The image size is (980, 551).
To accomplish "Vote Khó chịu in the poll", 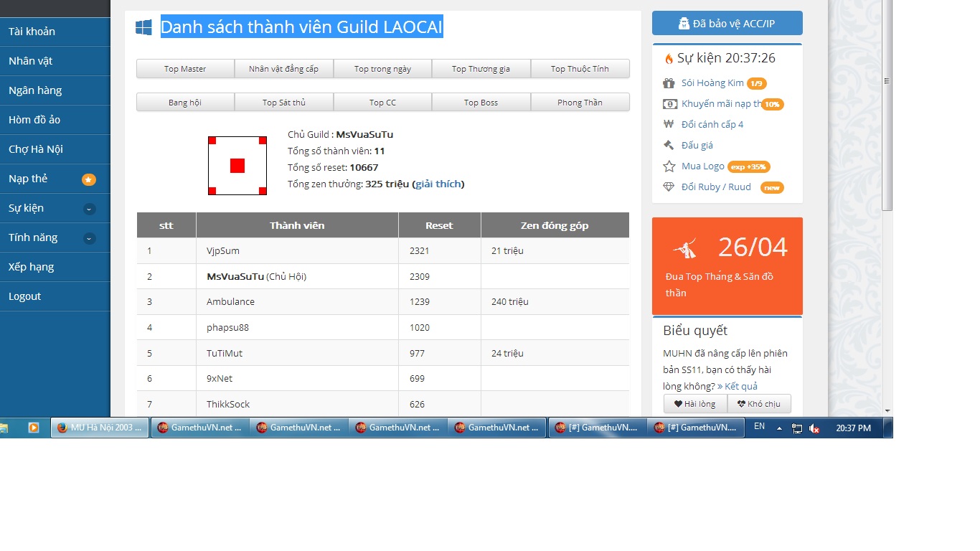I will coord(759,404).
